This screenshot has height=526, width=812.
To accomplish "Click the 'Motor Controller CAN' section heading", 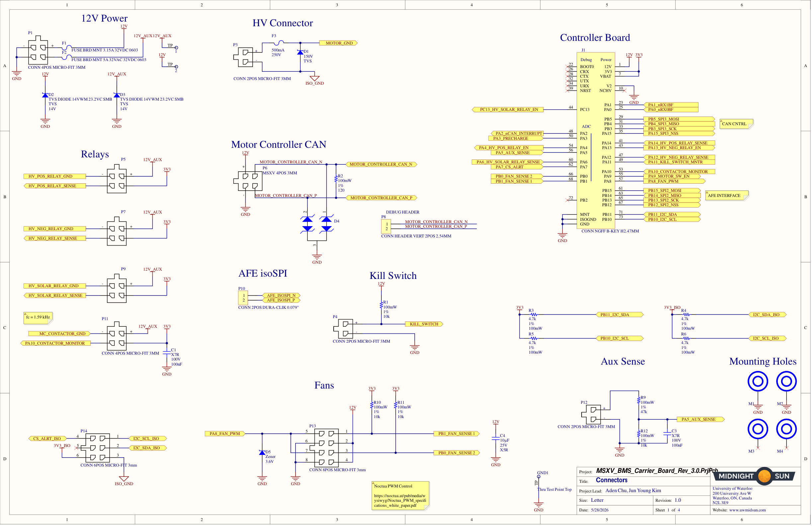I will click(x=279, y=144).
